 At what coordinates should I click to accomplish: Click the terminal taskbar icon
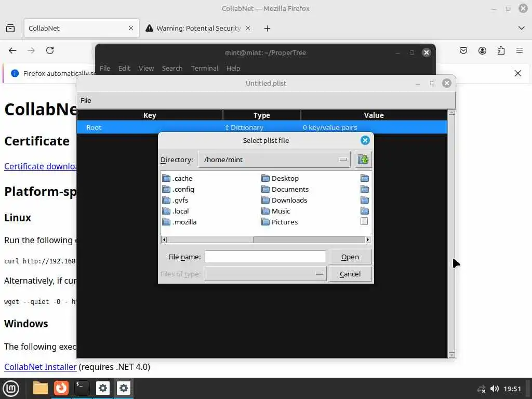tap(82, 388)
